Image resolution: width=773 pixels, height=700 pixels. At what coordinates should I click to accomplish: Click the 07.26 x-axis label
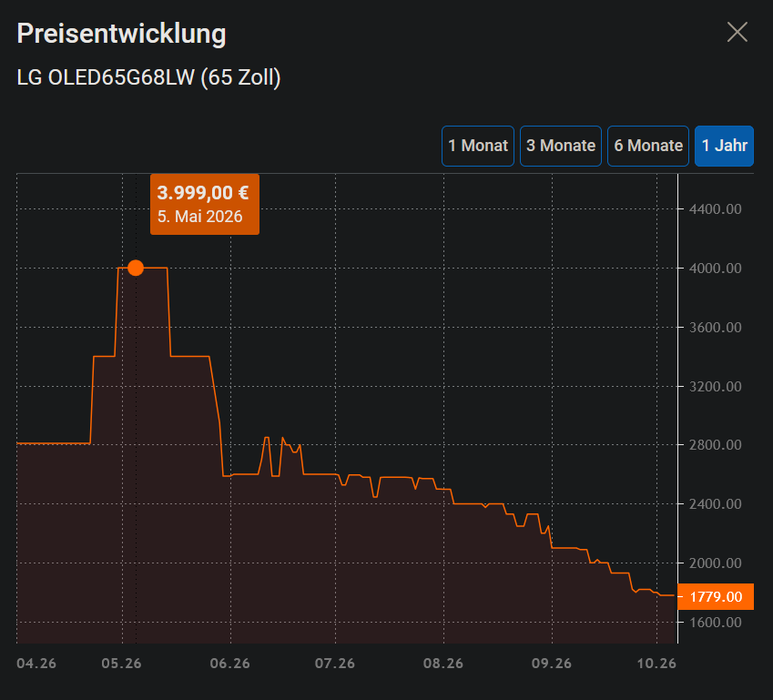click(x=335, y=664)
